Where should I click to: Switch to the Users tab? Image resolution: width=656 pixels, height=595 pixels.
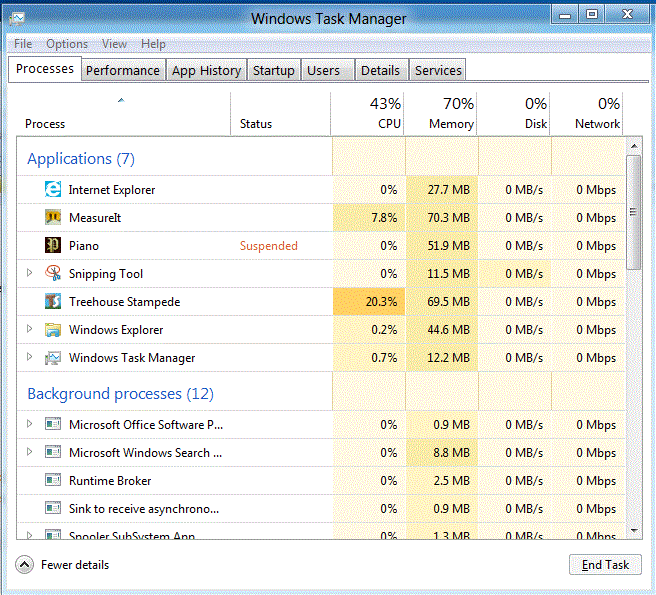tap(328, 70)
